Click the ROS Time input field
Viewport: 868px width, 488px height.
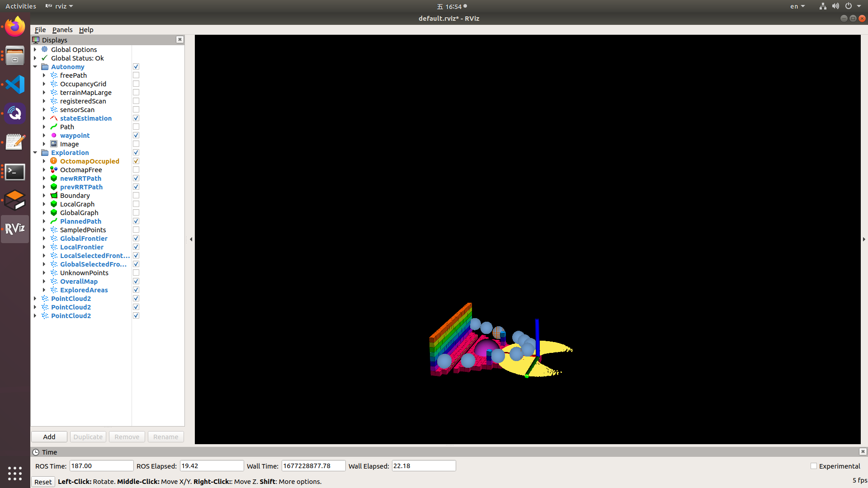point(101,466)
